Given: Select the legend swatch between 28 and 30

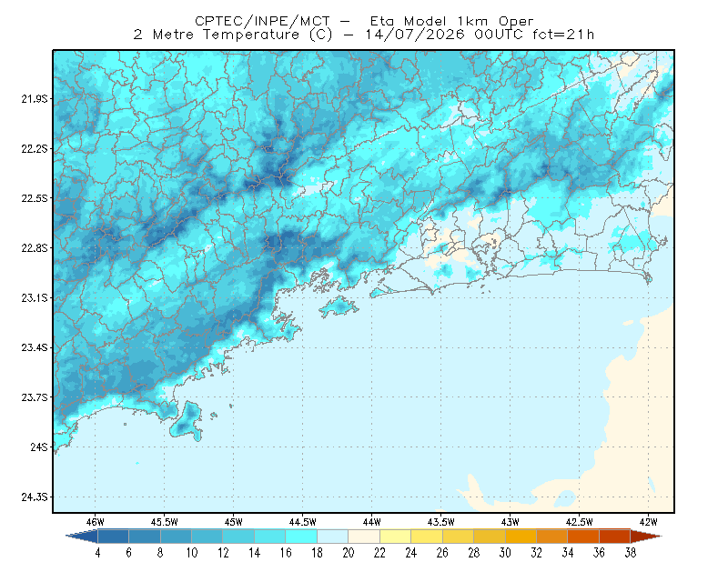Looking at the screenshot, I should point(490,537).
